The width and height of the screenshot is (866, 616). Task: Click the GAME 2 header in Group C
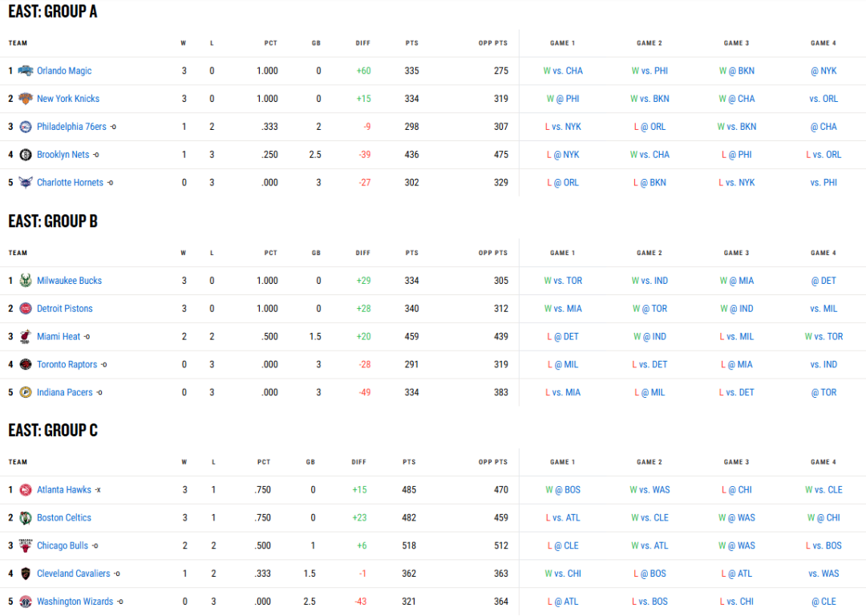(649, 463)
